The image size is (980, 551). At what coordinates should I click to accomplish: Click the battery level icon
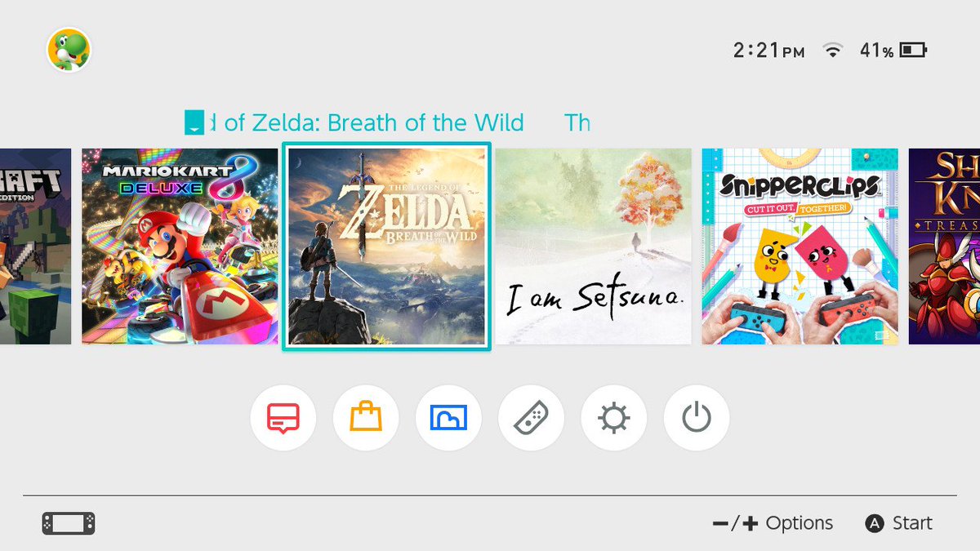[x=913, y=51]
